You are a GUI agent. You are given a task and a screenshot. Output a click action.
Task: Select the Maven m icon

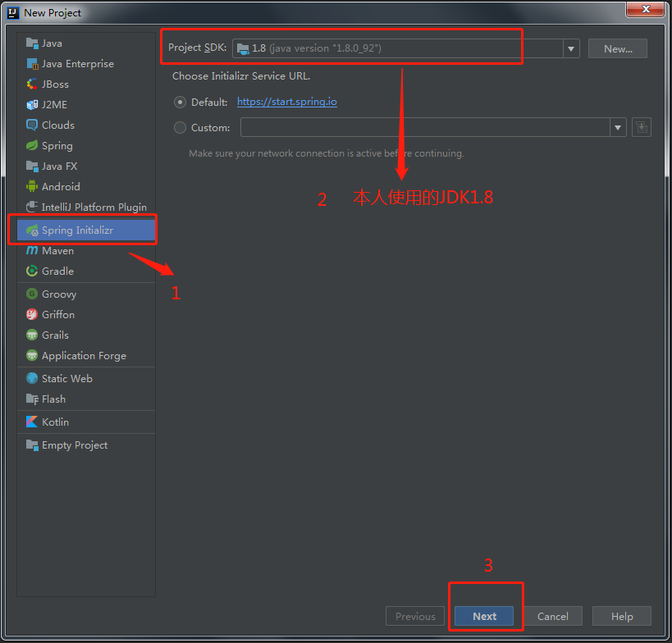(32, 251)
